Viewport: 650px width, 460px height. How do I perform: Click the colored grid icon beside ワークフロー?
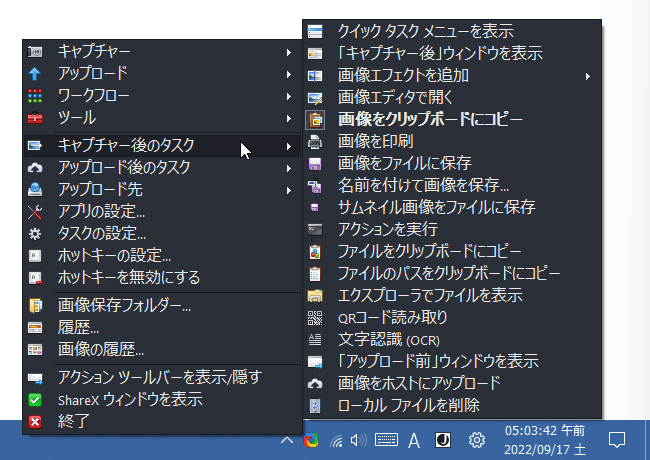(35, 96)
